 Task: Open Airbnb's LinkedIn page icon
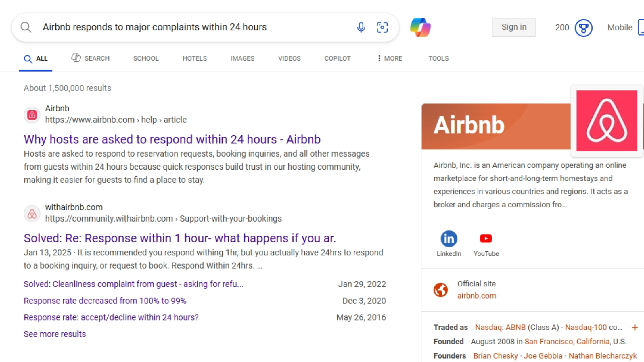(x=448, y=238)
